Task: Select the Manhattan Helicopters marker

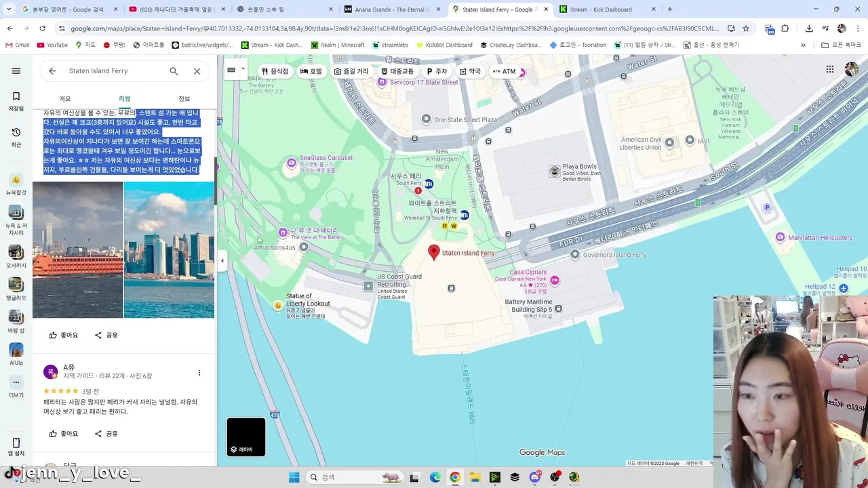Action: tap(781, 237)
